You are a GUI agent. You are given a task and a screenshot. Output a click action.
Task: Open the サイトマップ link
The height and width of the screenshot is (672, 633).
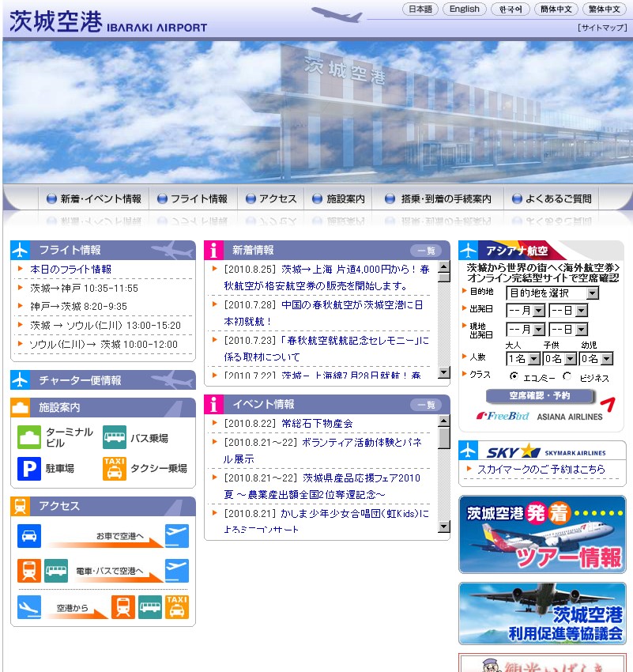coord(602,28)
